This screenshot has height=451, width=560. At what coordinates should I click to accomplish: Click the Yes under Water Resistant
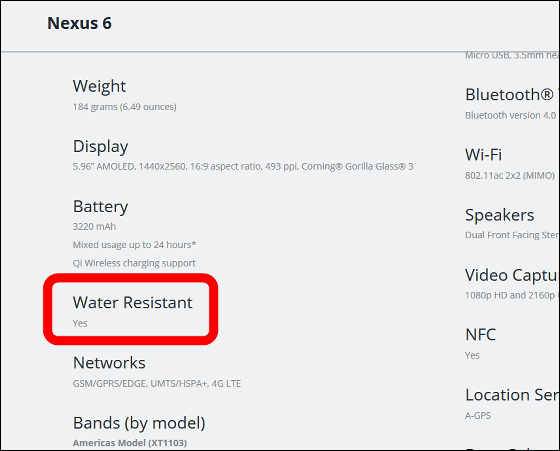[80, 323]
